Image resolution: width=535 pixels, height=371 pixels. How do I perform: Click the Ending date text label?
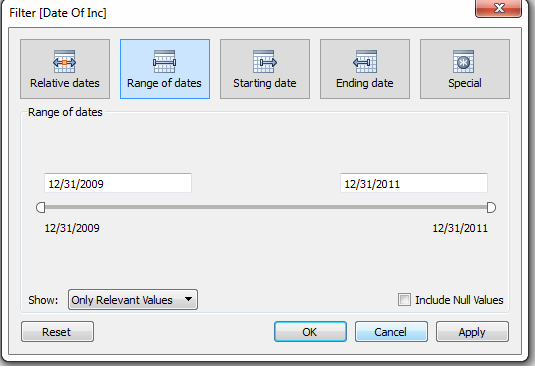[365, 83]
